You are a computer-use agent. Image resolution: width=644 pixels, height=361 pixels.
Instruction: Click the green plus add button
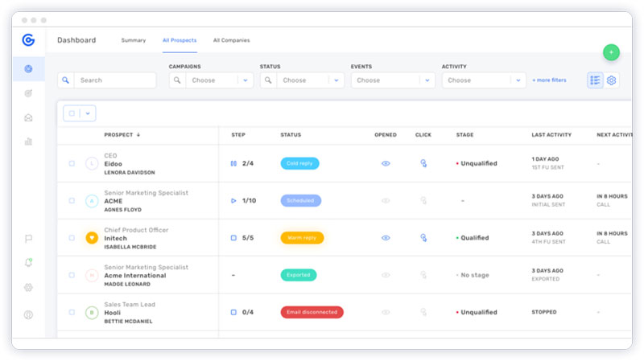(611, 52)
